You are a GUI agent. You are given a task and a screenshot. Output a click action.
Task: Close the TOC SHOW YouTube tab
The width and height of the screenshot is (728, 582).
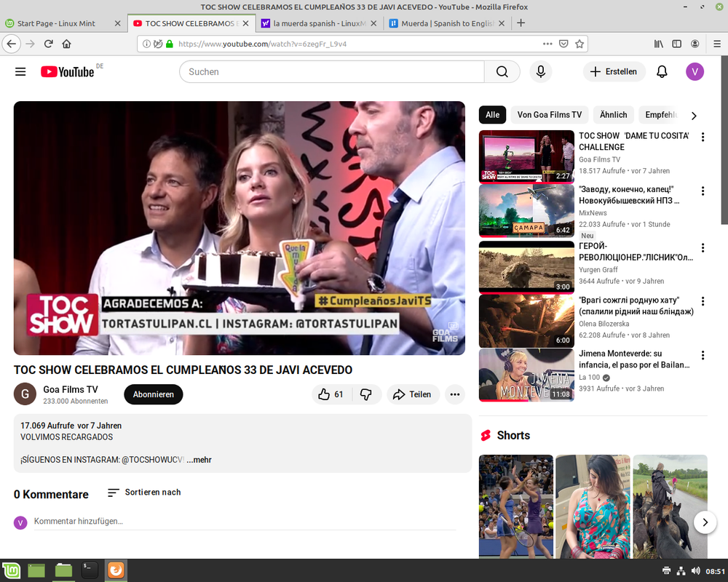click(x=245, y=23)
